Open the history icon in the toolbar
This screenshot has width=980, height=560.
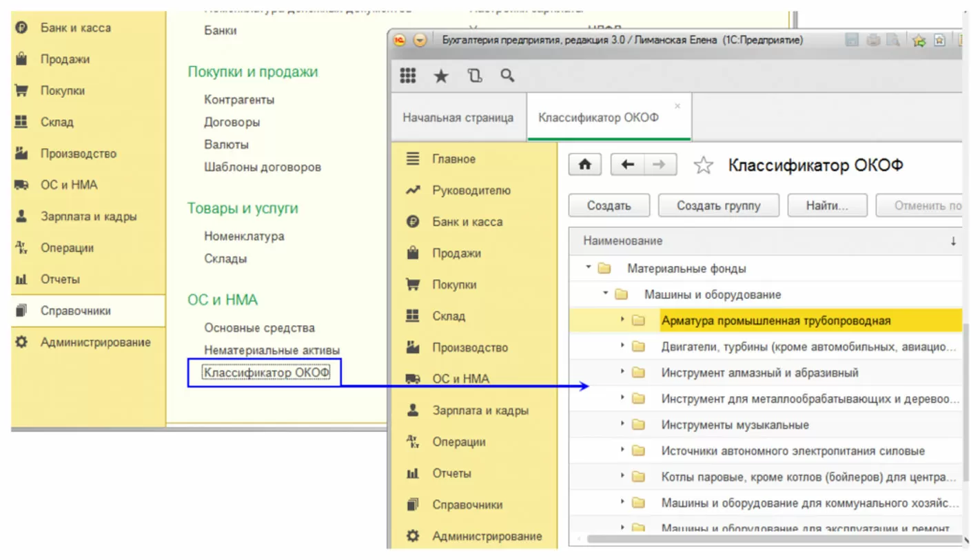474,76
